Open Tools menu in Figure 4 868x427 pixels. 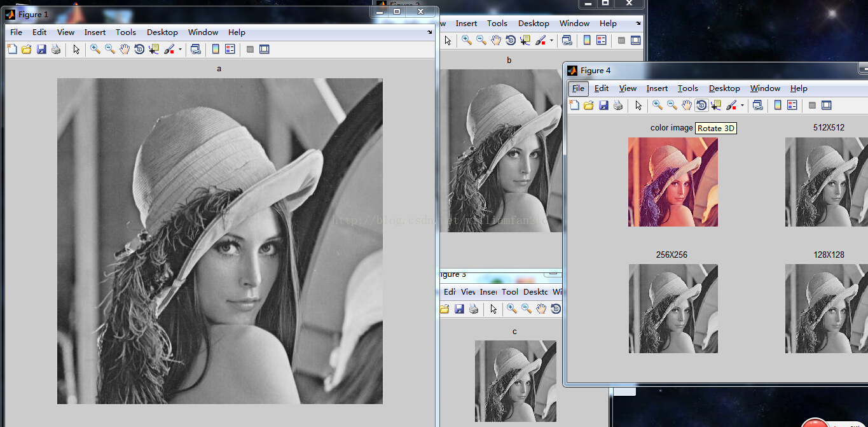[x=688, y=88]
